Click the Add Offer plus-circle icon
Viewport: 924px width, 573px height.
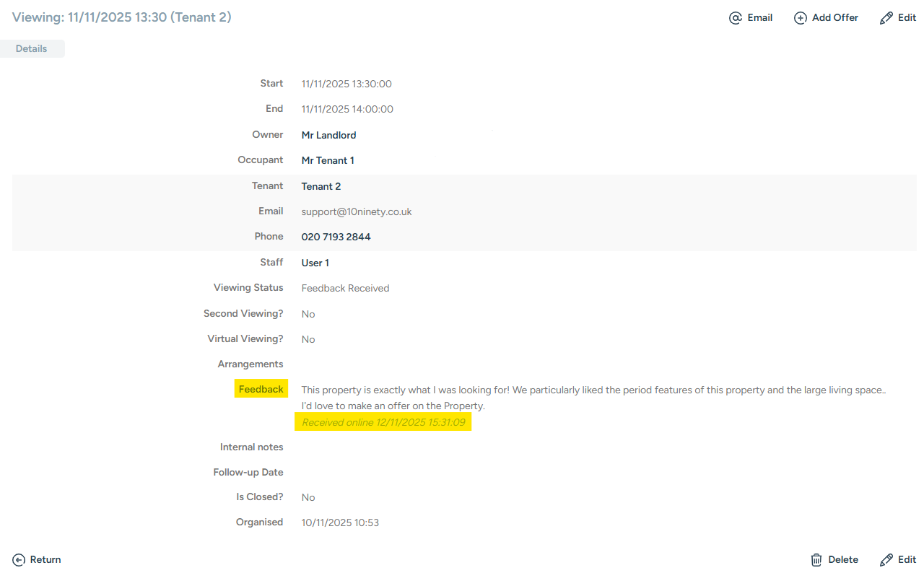coord(800,18)
